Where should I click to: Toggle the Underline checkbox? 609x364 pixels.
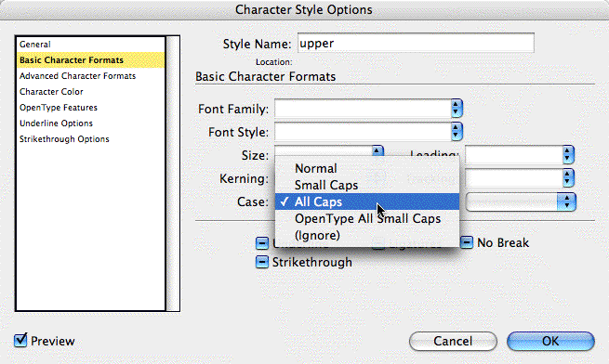click(262, 243)
